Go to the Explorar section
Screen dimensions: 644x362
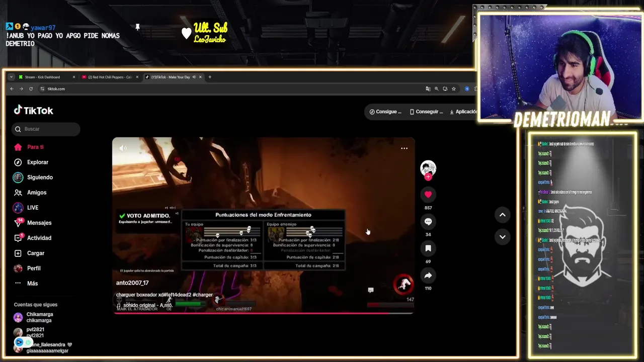coord(31,162)
